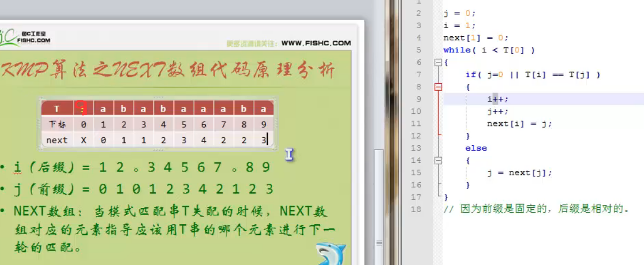Viewport: 644px width, 265px height.
Task: Click line number 2 in the editor gutter
Action: pyautogui.click(x=418, y=13)
